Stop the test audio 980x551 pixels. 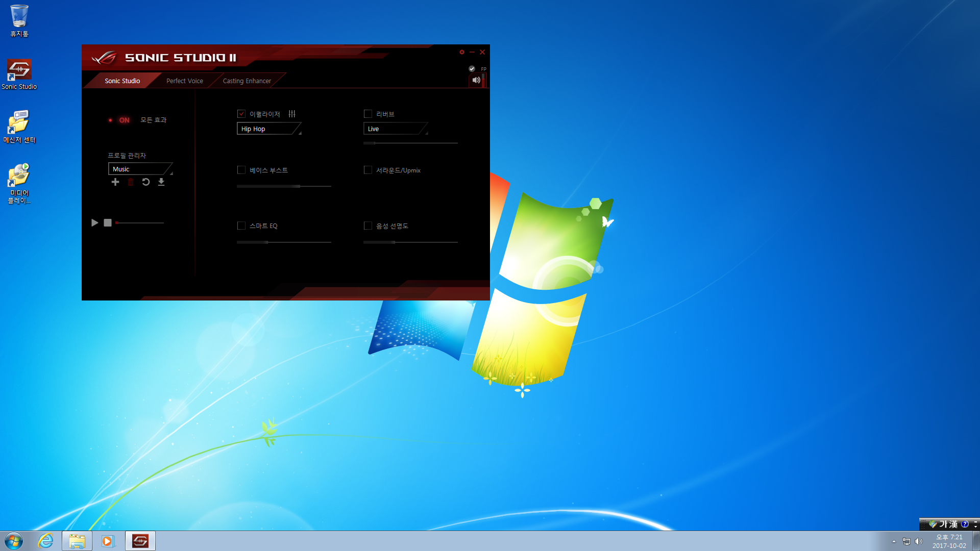coord(108,223)
